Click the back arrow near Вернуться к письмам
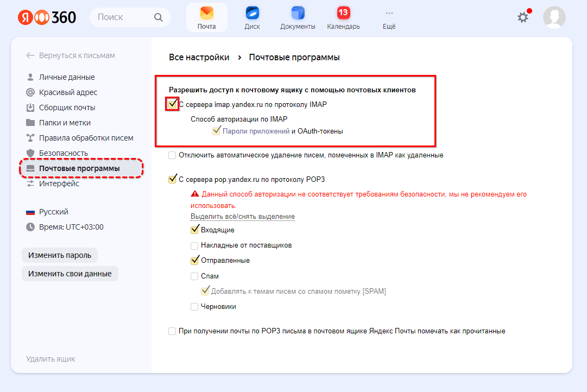 tap(30, 55)
